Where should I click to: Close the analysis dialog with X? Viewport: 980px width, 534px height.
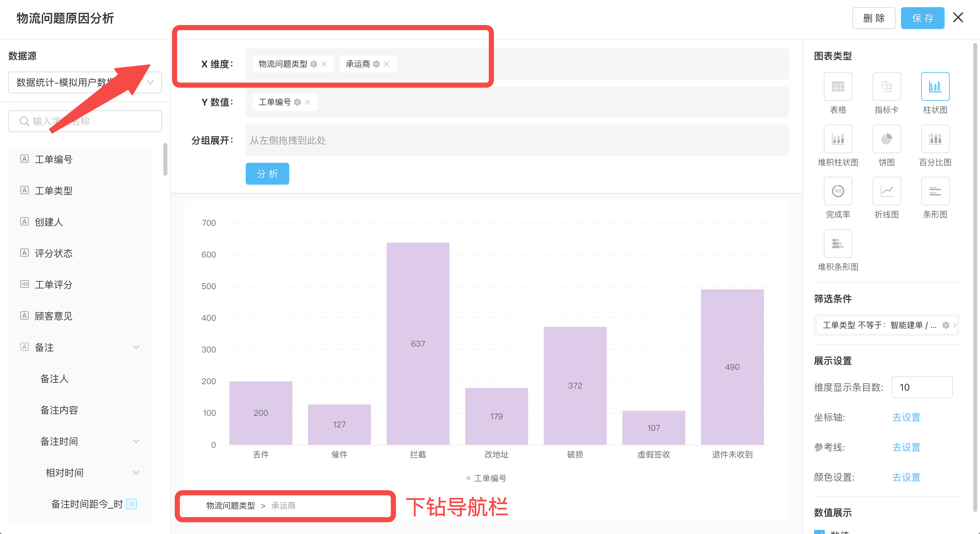click(x=958, y=17)
